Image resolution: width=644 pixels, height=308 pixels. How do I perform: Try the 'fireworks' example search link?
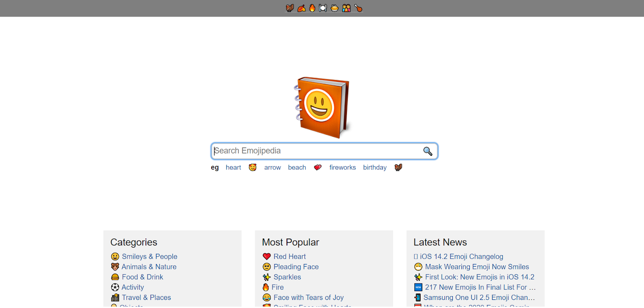pyautogui.click(x=343, y=167)
